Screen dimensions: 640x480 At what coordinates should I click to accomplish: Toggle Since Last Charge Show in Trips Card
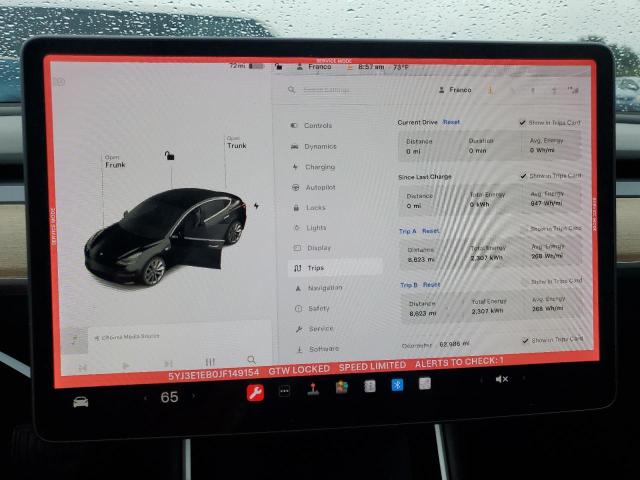tap(523, 176)
